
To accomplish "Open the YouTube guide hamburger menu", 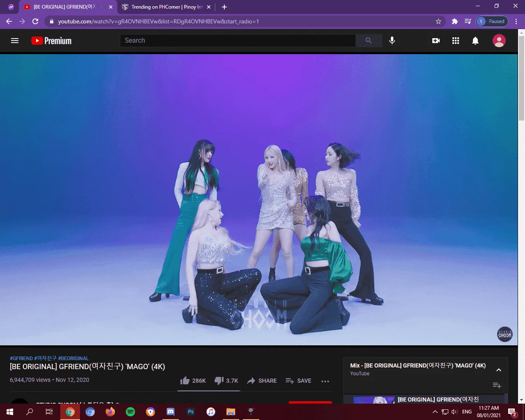I will point(15,41).
